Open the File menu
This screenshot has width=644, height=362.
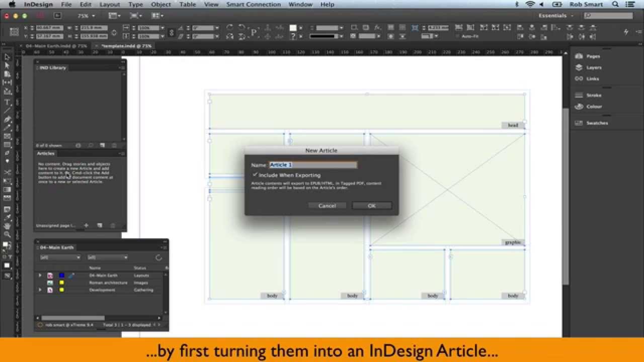66,4
